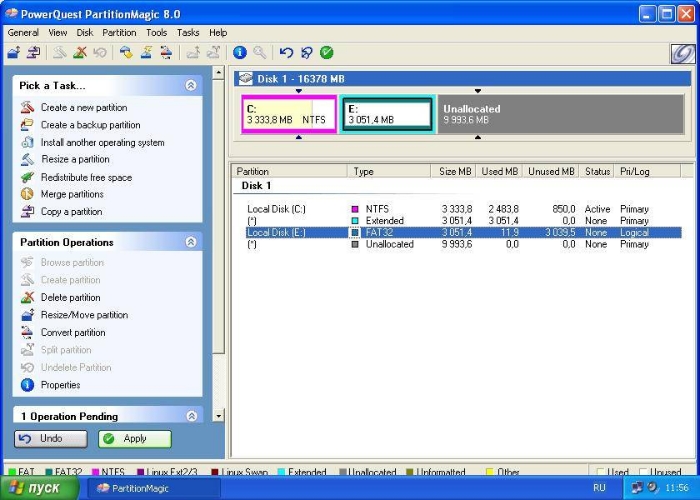The height and width of the screenshot is (500, 700).
Task: Click Merge partitions icon in task list
Action: pyautogui.click(x=27, y=194)
